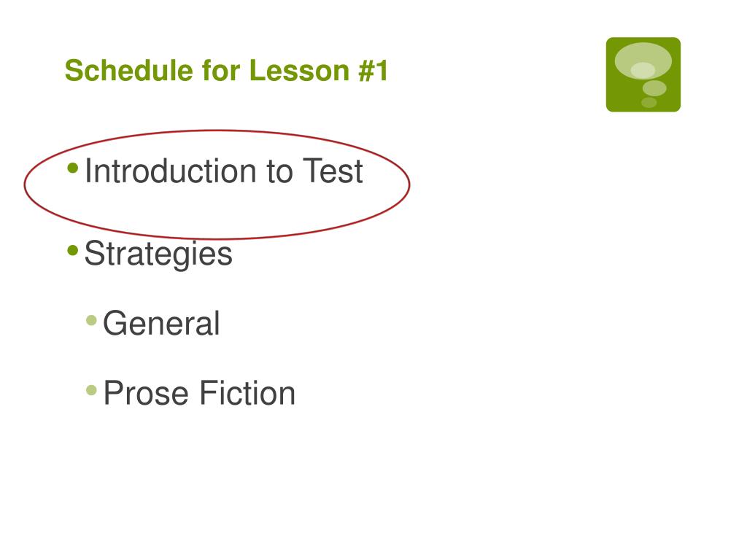Click the smallest bubble inside the green icon

[x=649, y=102]
